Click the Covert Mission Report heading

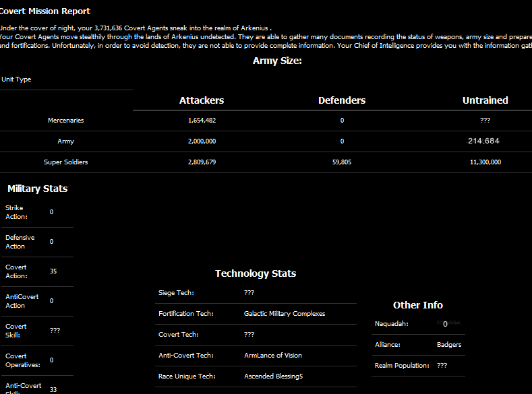[x=45, y=11]
